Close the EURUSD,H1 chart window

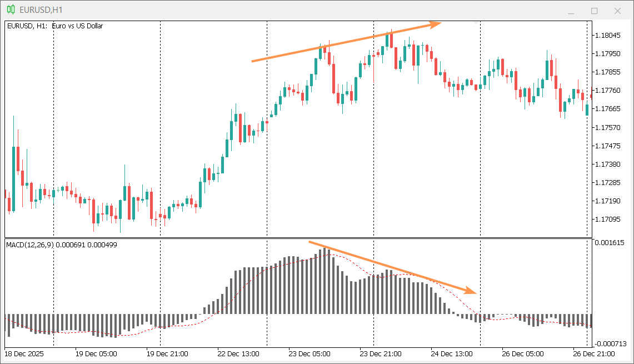click(617, 11)
